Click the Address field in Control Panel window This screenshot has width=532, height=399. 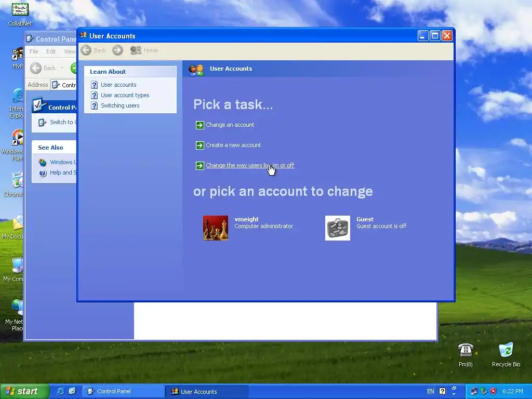click(x=64, y=85)
